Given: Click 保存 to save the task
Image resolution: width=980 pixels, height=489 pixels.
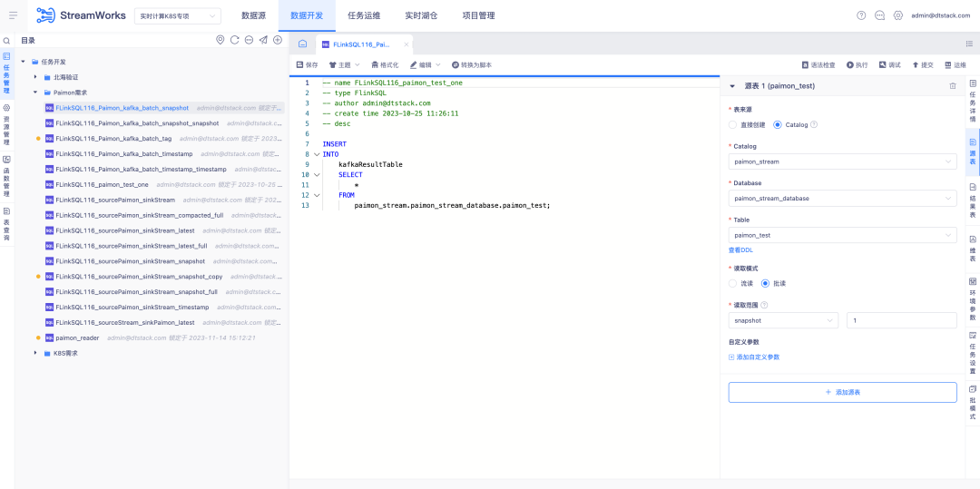Looking at the screenshot, I should [307, 65].
